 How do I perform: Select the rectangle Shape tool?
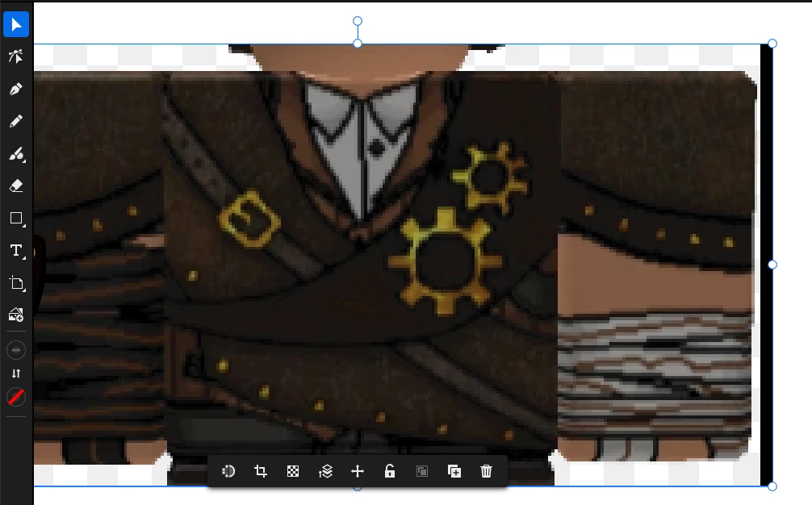pos(16,219)
